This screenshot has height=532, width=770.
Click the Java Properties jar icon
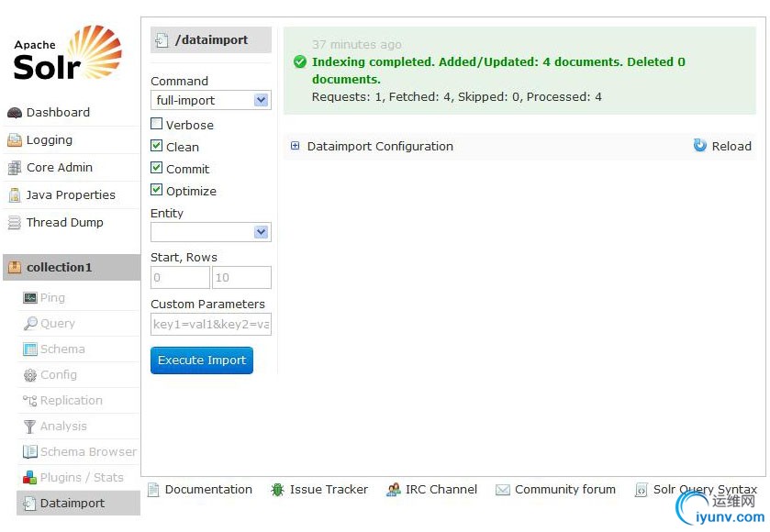(15, 195)
